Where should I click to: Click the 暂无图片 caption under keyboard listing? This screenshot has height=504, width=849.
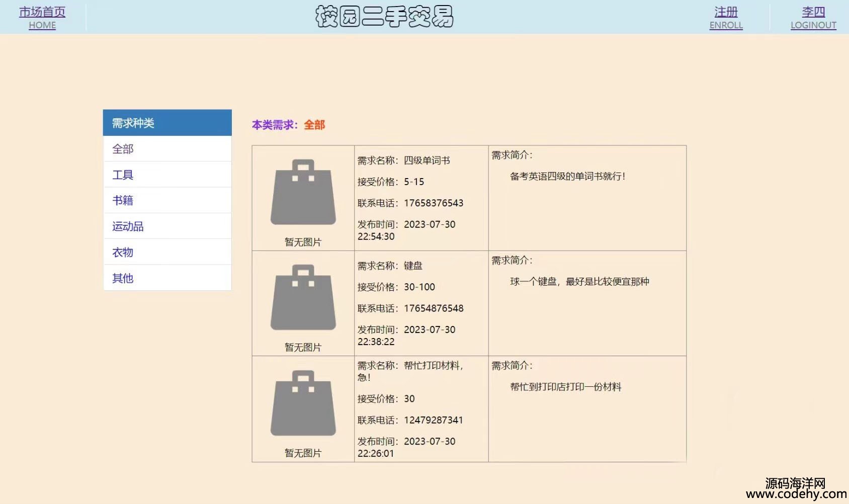303,347
